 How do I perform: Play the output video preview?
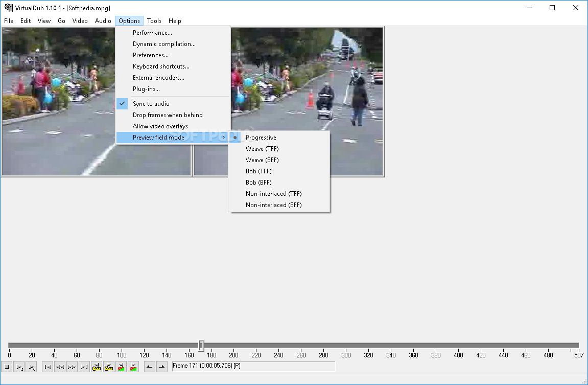pos(31,367)
